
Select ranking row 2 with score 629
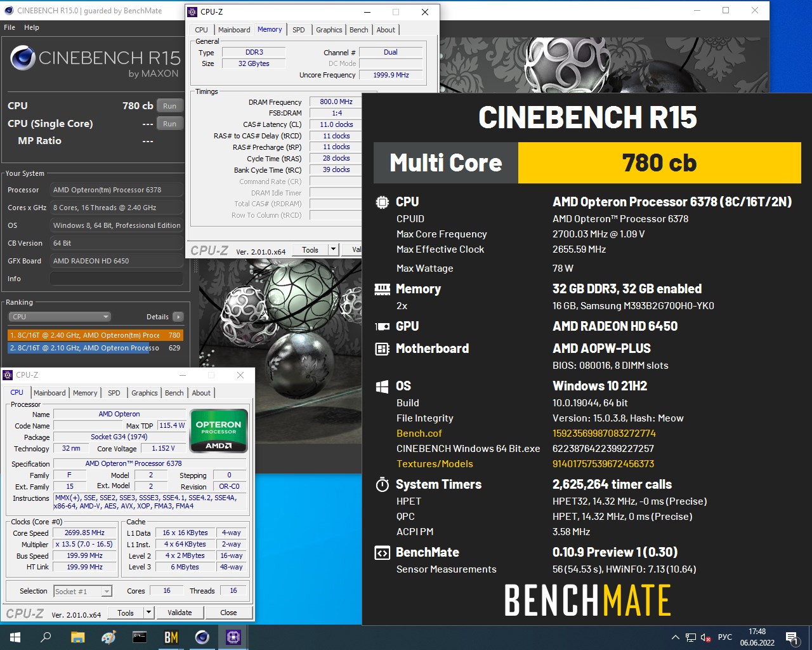[95, 348]
